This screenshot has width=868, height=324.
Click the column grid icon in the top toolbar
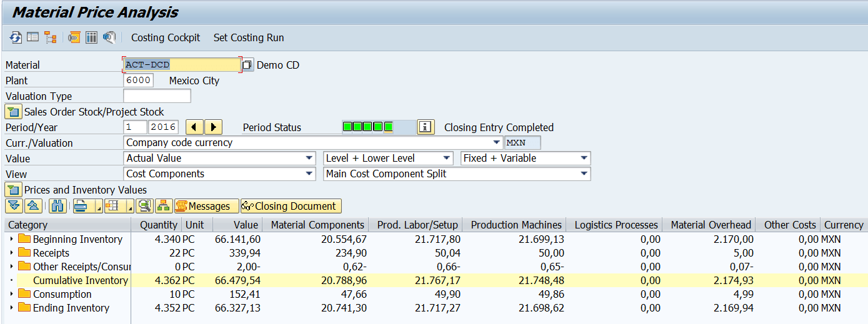(92, 37)
